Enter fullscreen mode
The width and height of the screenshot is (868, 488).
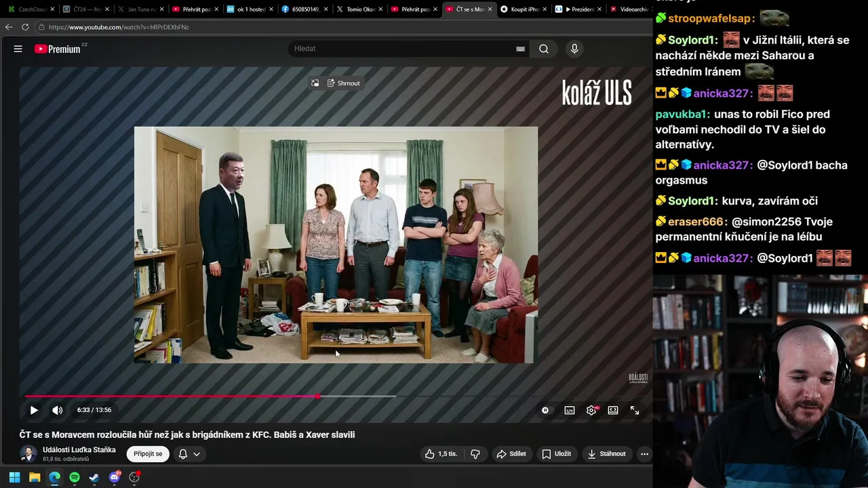coord(635,410)
